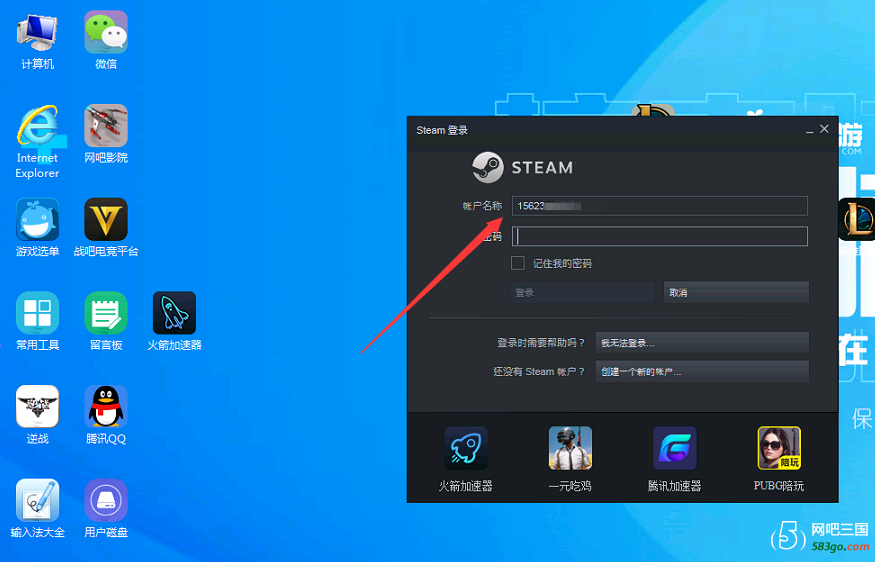The height and width of the screenshot is (562, 875).
Task: Click the empty password input field
Action: (x=659, y=236)
